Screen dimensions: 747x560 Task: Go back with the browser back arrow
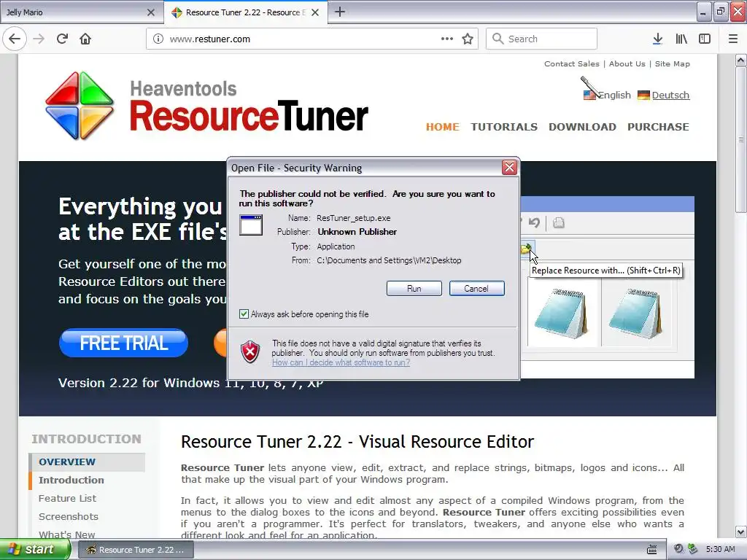coord(15,39)
